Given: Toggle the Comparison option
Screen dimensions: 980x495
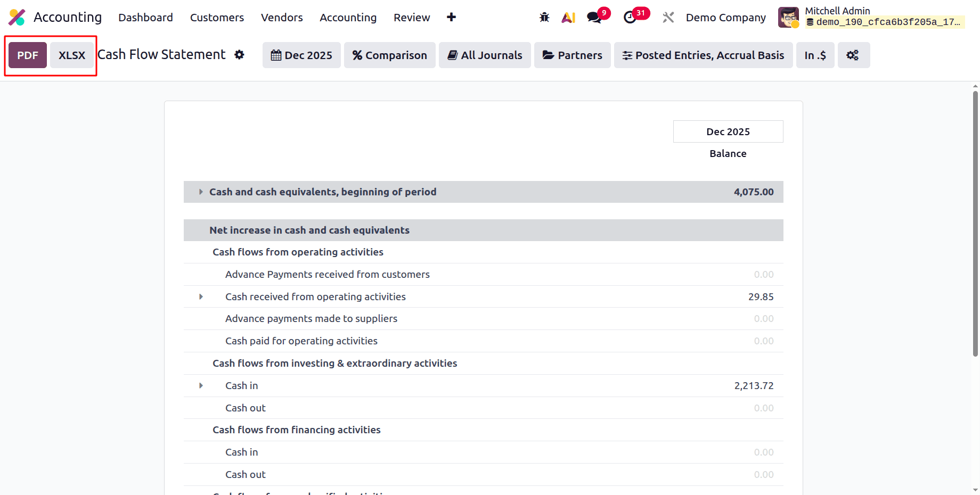Looking at the screenshot, I should (389, 55).
